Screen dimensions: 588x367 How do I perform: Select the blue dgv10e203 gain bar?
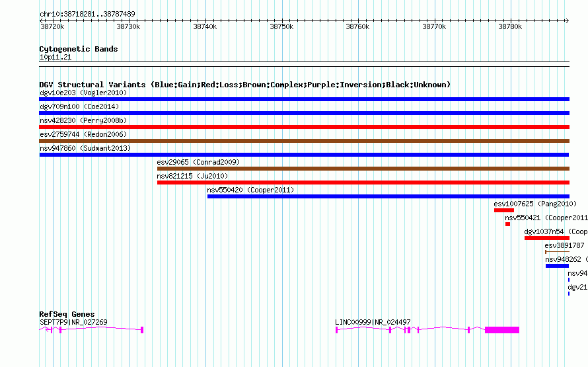pos(304,99)
